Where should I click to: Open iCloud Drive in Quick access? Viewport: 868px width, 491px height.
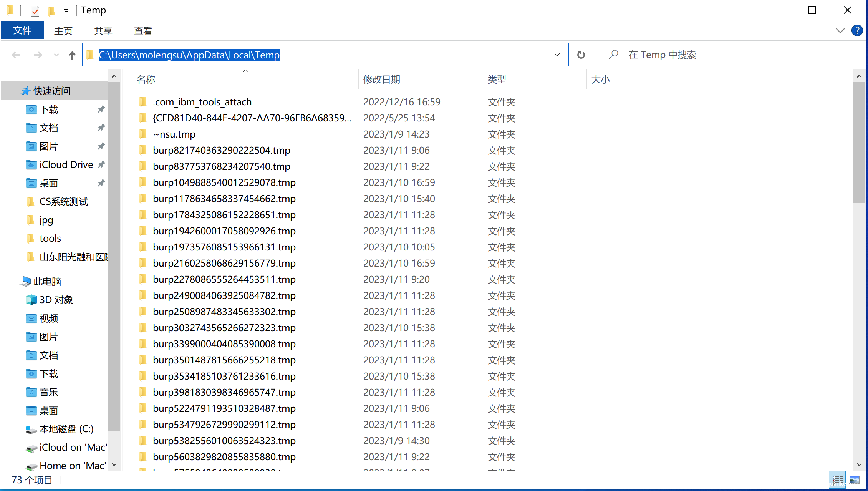coord(66,164)
